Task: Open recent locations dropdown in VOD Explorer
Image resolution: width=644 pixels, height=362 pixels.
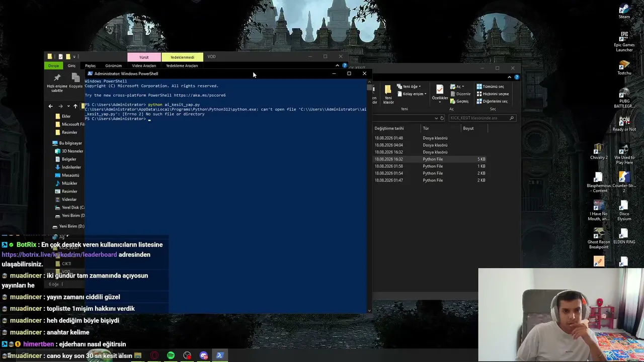Action: click(x=68, y=106)
